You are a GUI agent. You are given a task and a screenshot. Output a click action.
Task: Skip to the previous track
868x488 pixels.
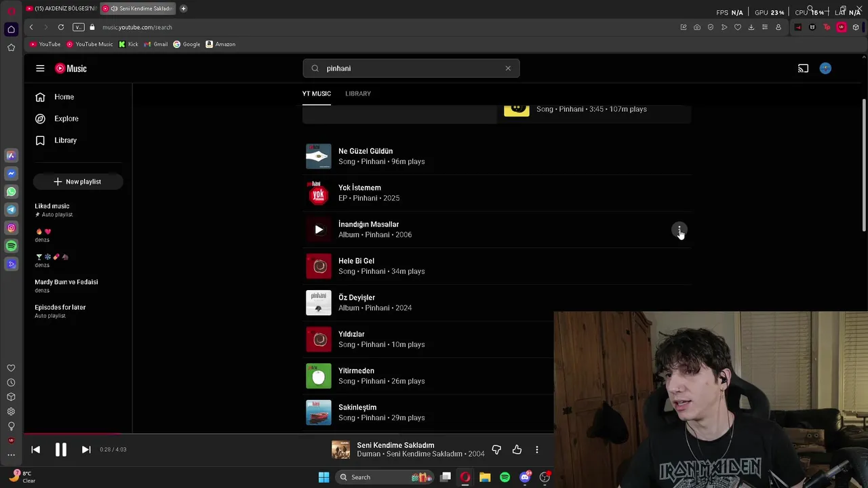(35, 449)
